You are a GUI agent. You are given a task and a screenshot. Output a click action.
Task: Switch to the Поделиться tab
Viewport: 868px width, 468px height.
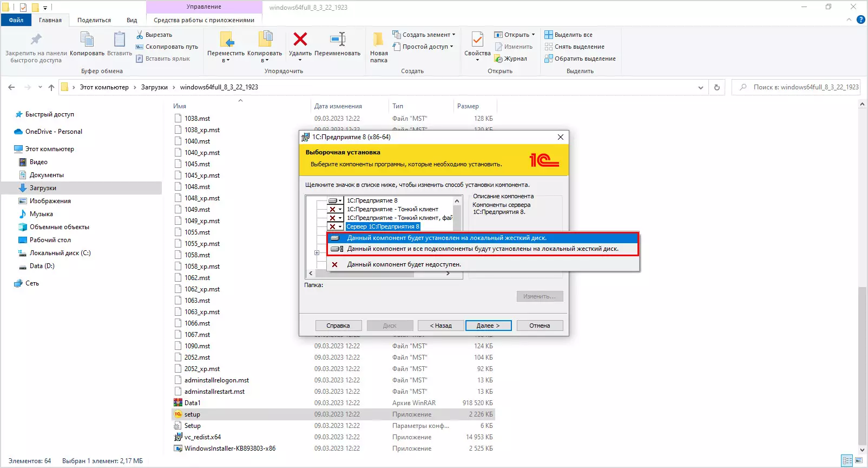click(x=94, y=20)
